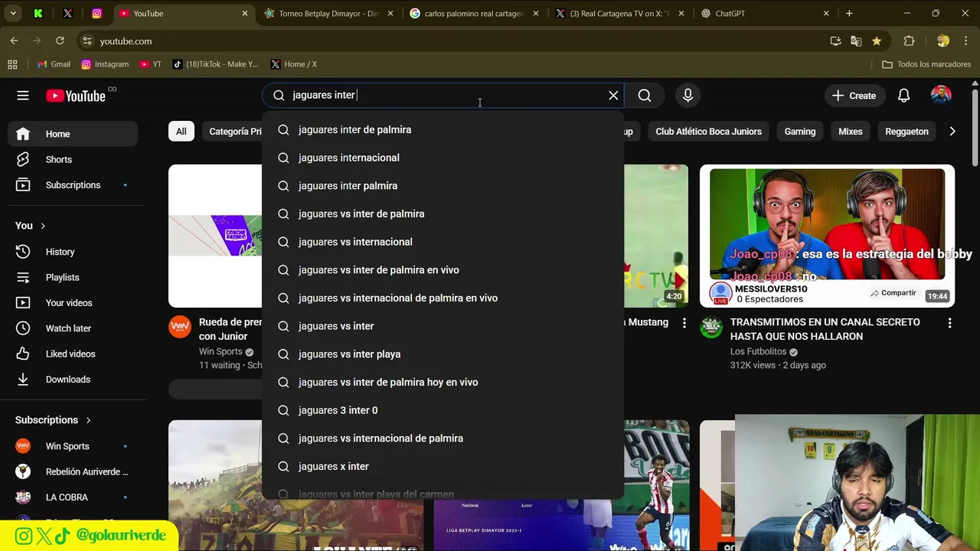This screenshot has height=551, width=980.
Task: Open Watch later in the sidebar
Action: pos(73,328)
